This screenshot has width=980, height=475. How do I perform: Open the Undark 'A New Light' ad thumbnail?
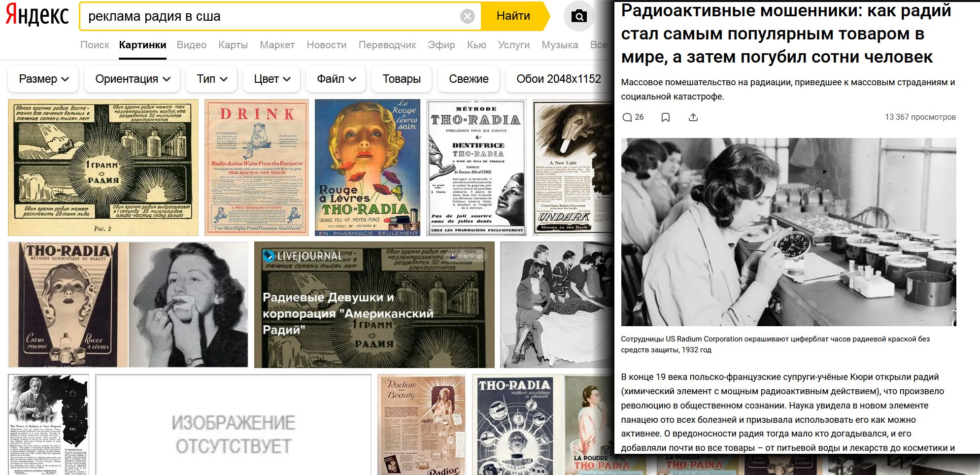pyautogui.click(x=573, y=168)
